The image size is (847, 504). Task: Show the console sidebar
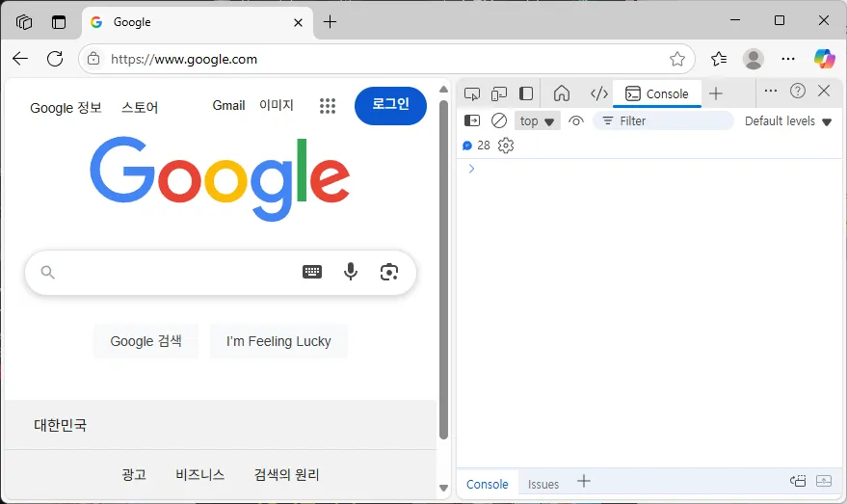point(472,120)
